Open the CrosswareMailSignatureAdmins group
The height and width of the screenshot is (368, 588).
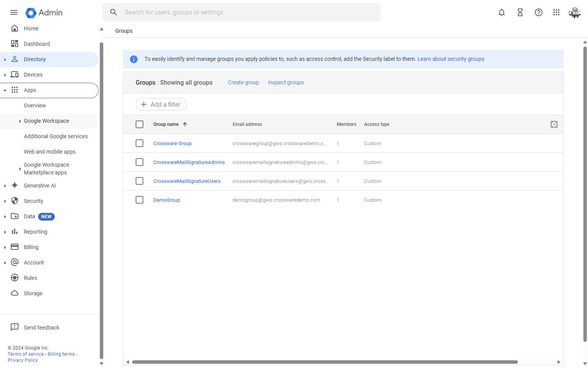[189, 162]
